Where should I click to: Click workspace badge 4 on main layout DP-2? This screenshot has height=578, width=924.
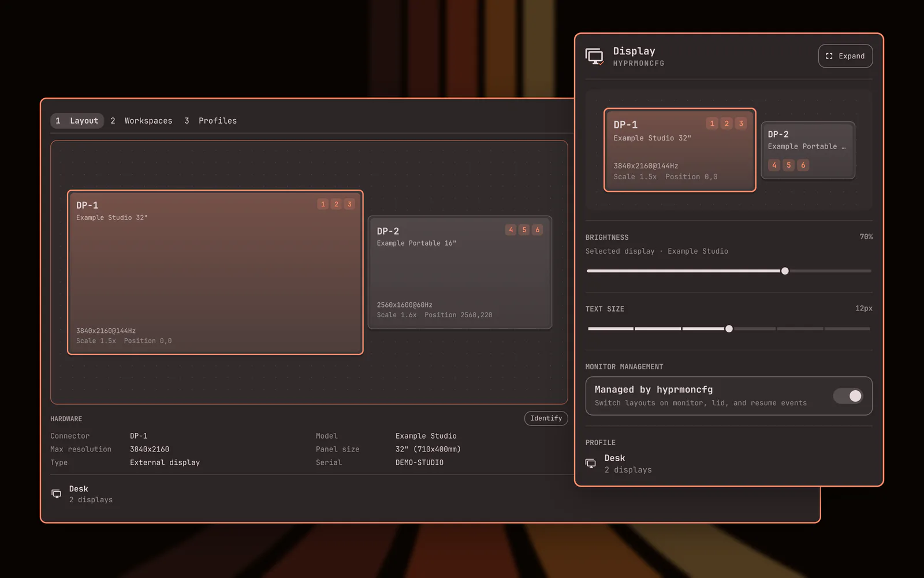[511, 230]
